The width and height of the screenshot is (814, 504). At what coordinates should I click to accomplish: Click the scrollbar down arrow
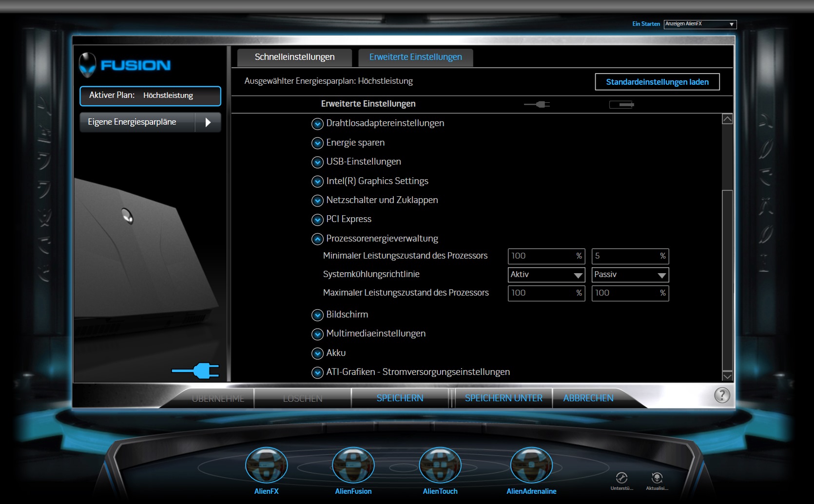coord(727,376)
